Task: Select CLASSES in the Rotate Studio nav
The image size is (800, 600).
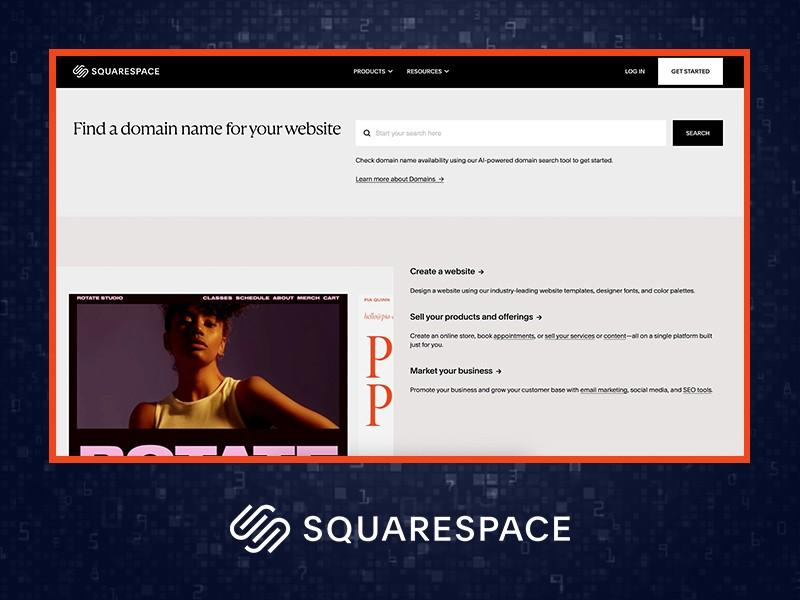Action: [x=218, y=297]
